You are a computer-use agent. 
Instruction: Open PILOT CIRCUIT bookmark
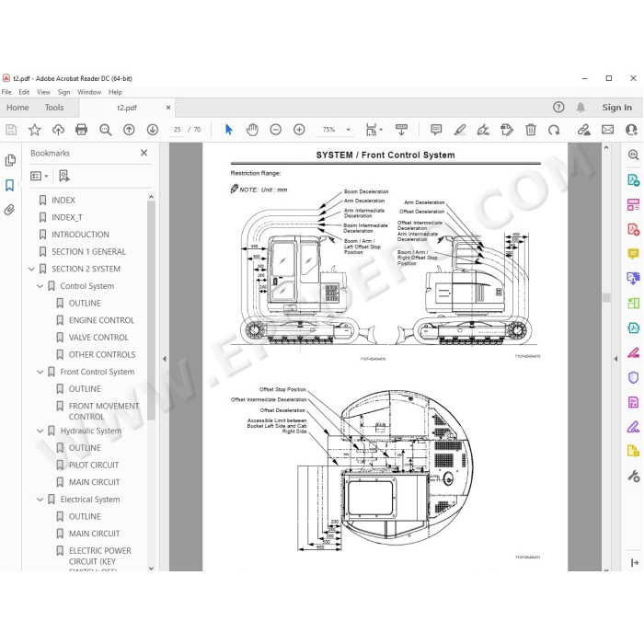pos(94,465)
